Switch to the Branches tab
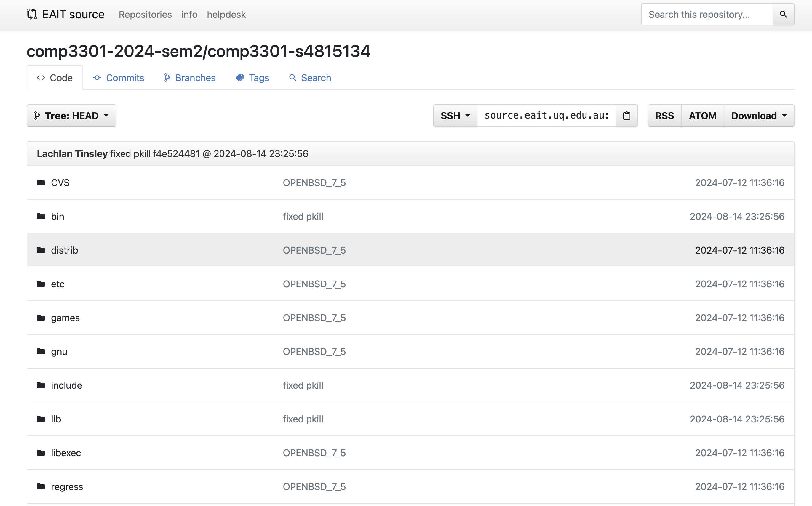Screen dimensions: 812x506 pos(190,78)
